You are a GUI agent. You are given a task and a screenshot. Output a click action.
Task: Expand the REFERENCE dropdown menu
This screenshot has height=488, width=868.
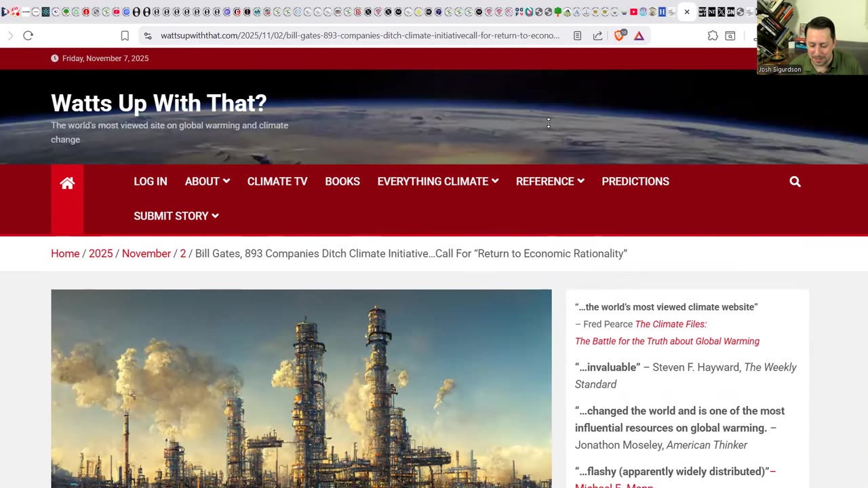[550, 182]
